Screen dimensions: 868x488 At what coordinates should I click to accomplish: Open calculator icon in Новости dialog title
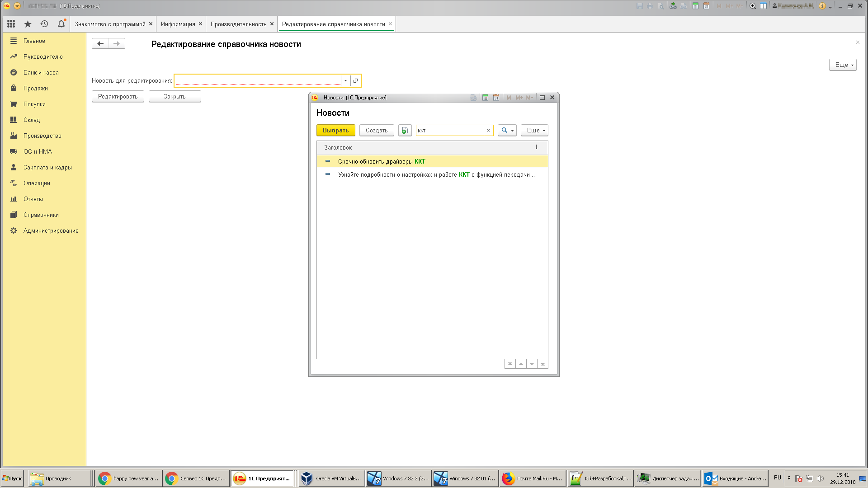pyautogui.click(x=485, y=98)
